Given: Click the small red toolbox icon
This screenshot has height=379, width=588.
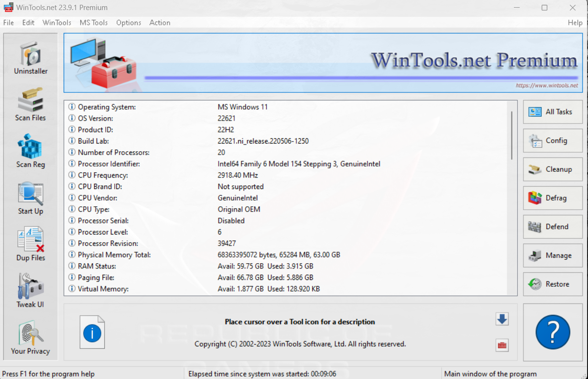Looking at the screenshot, I should click(502, 345).
